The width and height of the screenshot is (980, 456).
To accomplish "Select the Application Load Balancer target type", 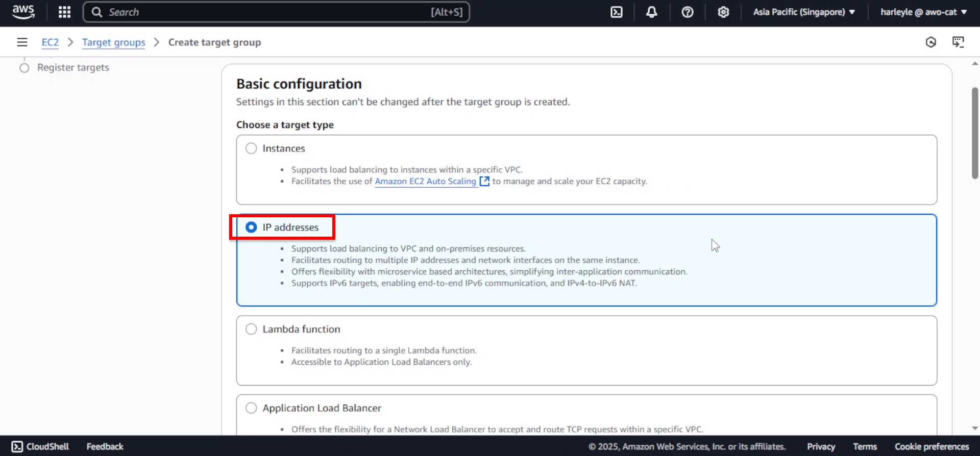I will tap(251, 408).
